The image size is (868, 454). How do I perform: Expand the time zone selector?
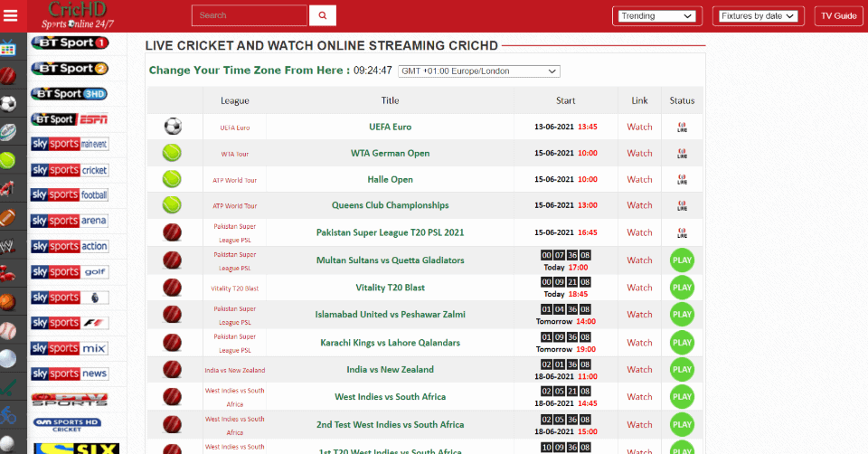pyautogui.click(x=479, y=71)
